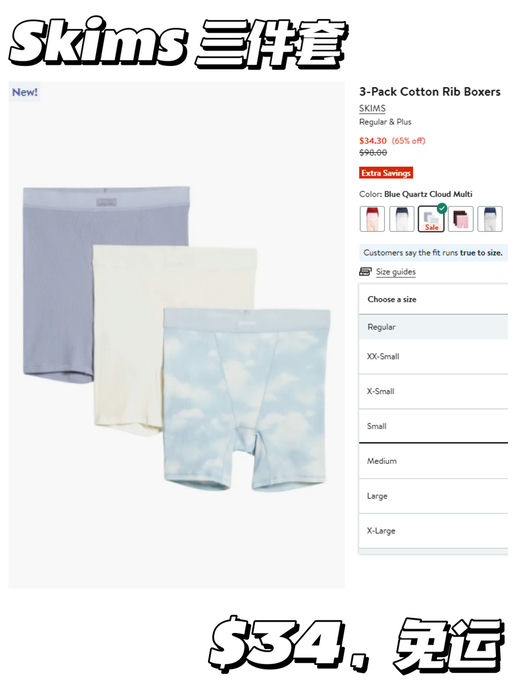
Task: Choose the Blue Quartz Cloud Multi swatch
Action: pyautogui.click(x=431, y=219)
